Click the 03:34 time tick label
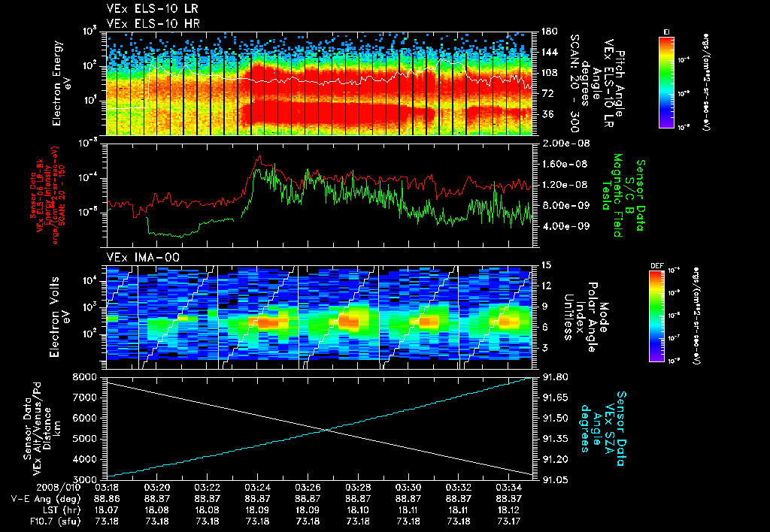The image size is (770, 532). (509, 488)
